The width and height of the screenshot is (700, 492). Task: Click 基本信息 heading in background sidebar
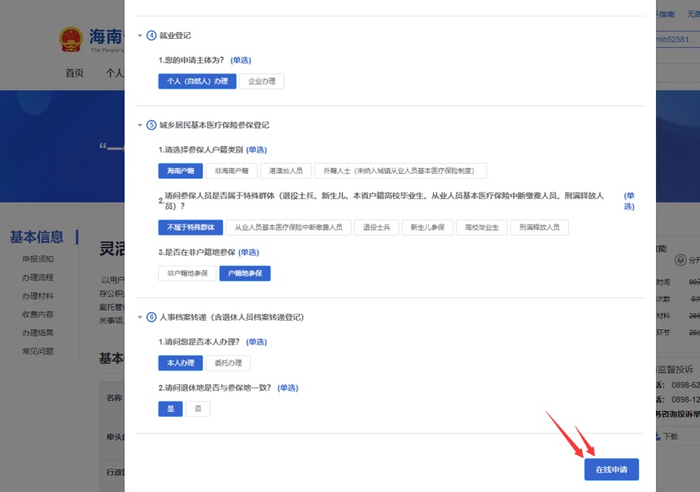click(x=37, y=237)
